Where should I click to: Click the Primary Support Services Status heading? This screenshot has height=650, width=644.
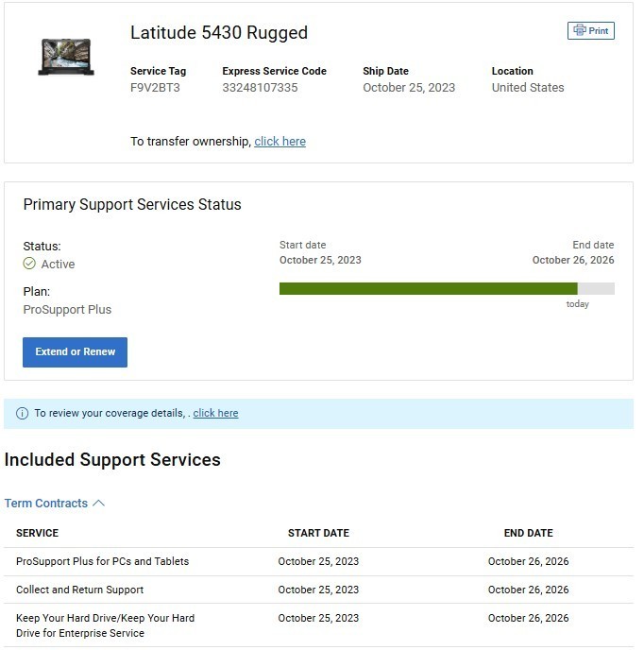[132, 204]
